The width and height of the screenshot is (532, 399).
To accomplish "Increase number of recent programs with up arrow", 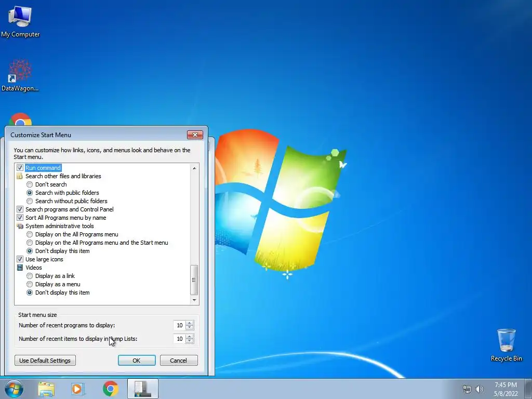I will click(190, 323).
